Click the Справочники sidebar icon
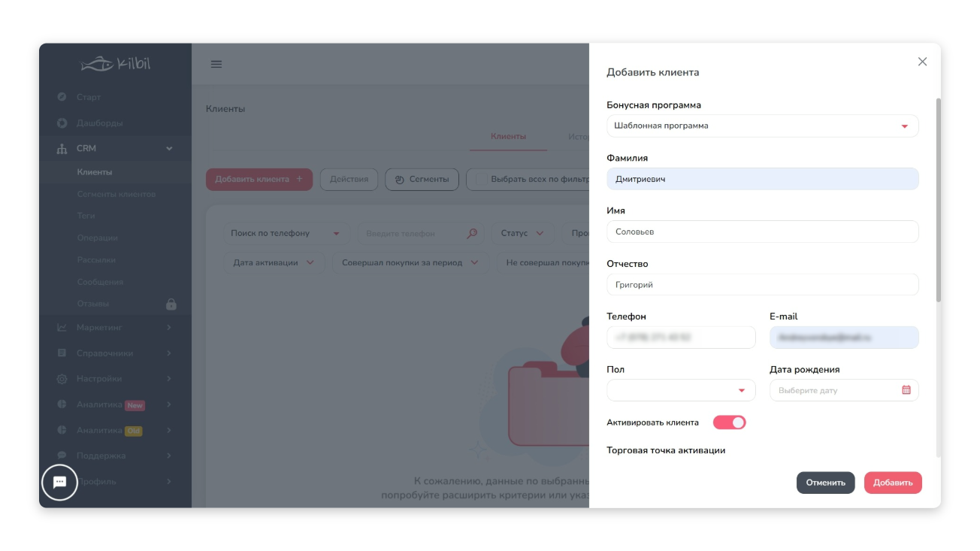Image resolution: width=980 pixels, height=551 pixels. [x=62, y=353]
